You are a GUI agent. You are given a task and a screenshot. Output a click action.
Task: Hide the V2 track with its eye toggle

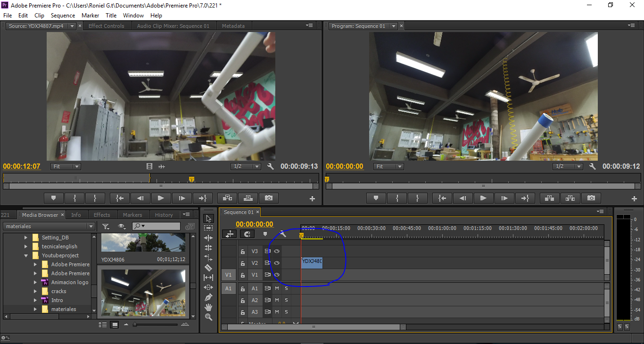pos(277,263)
